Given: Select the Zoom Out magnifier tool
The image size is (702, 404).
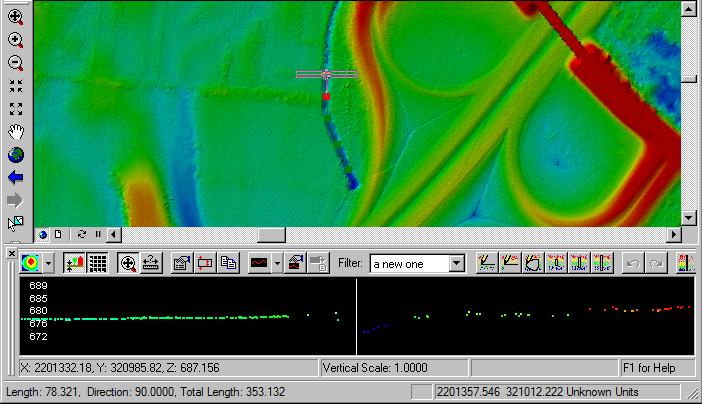Looking at the screenshot, I should coord(16,63).
